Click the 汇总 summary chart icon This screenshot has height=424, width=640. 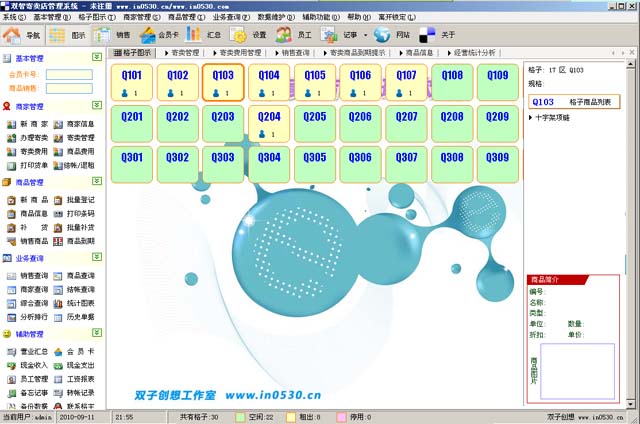204,35
